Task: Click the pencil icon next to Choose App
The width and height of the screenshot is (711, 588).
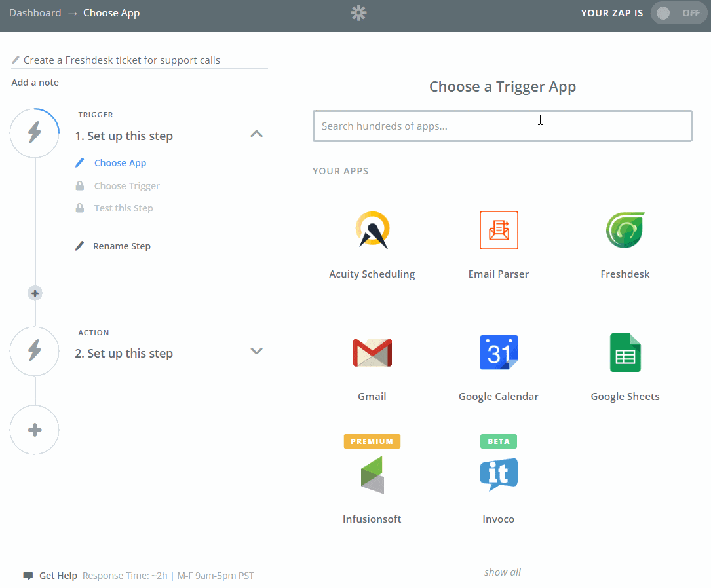Action: [x=80, y=162]
